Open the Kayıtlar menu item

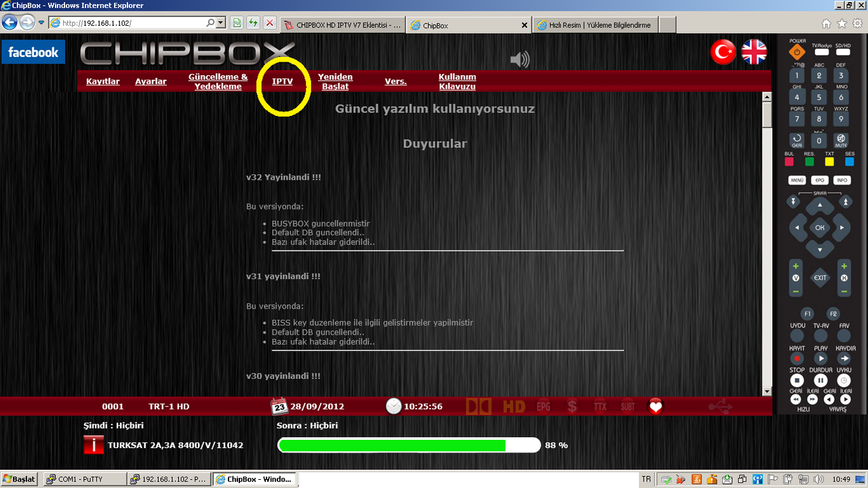pyautogui.click(x=102, y=81)
